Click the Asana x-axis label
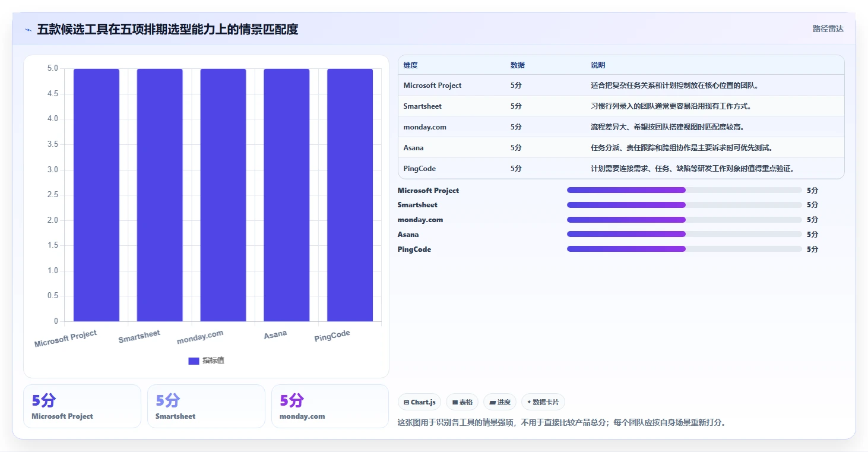 pos(275,334)
